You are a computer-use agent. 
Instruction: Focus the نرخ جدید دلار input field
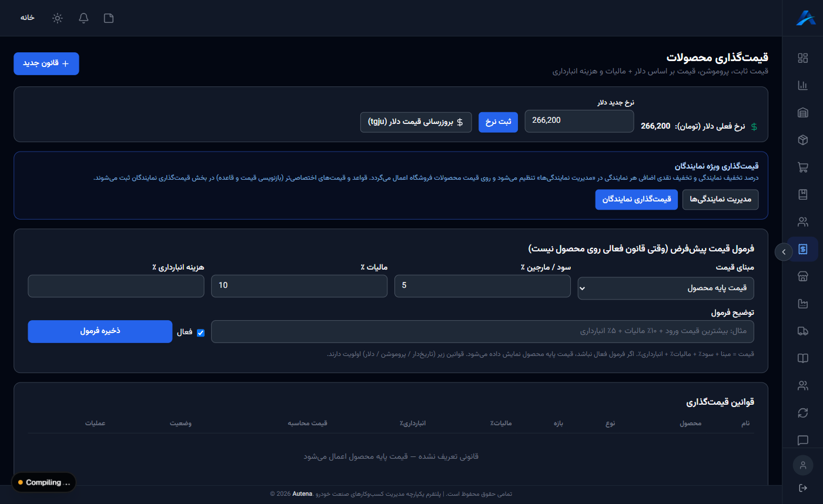point(580,120)
